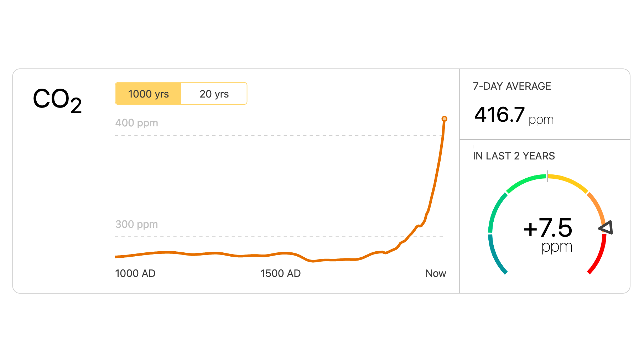Switch to the 20 yrs view

tap(214, 94)
